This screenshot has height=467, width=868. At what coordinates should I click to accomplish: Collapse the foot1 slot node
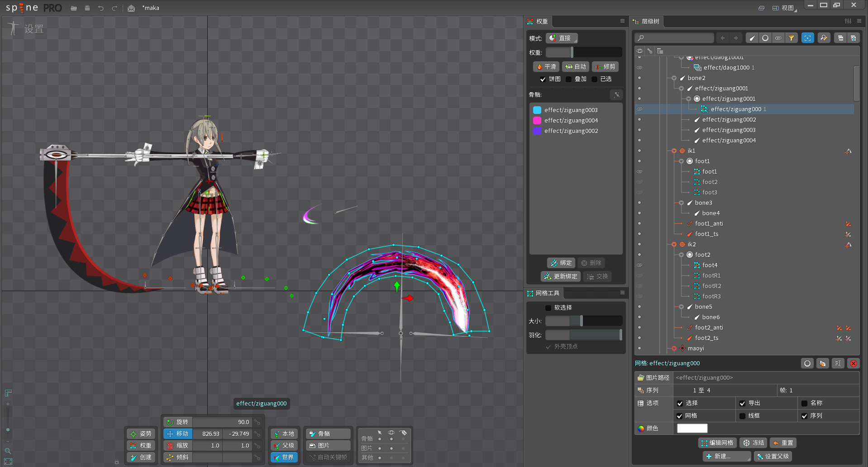pos(681,161)
